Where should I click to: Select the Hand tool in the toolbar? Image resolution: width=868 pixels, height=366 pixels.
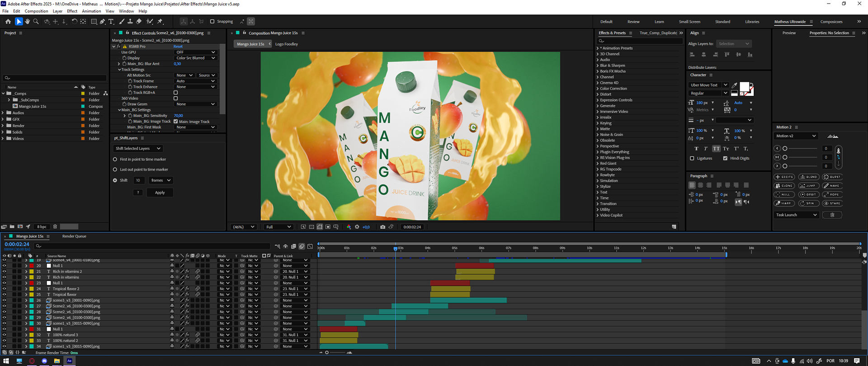[28, 21]
